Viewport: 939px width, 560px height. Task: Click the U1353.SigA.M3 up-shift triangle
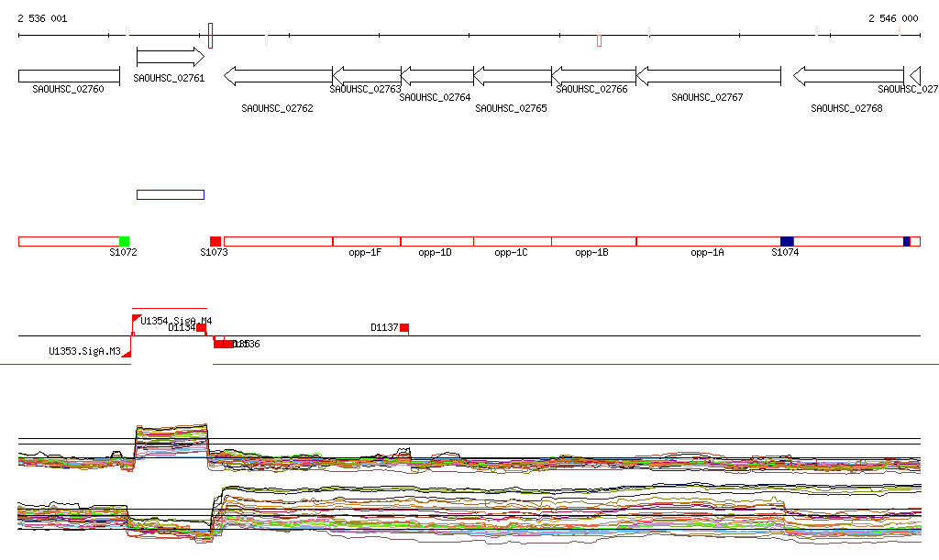pyautogui.click(x=127, y=352)
